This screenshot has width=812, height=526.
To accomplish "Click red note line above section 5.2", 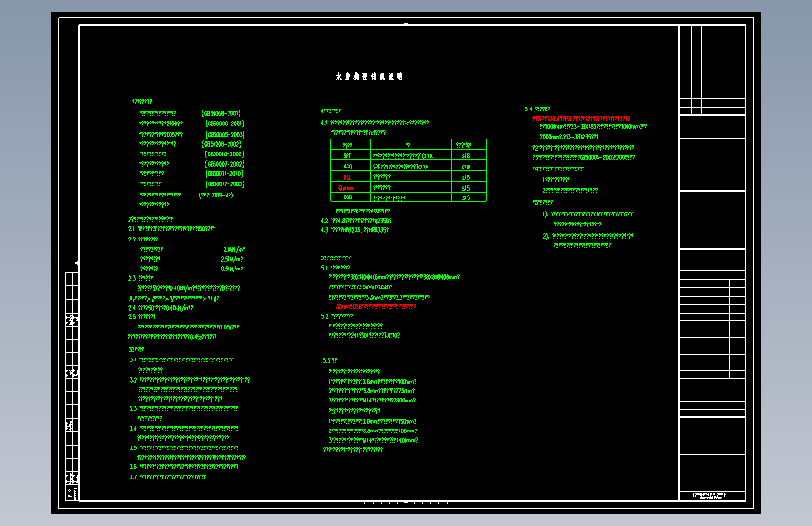I will click(376, 306).
